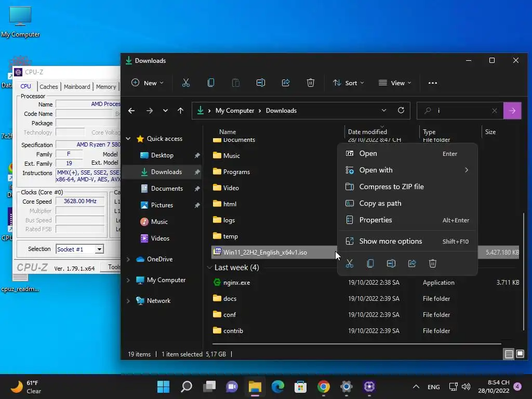Screen dimensions: 532x399
Task: Click Rename icon in context menu bottom row
Action: (391, 263)
